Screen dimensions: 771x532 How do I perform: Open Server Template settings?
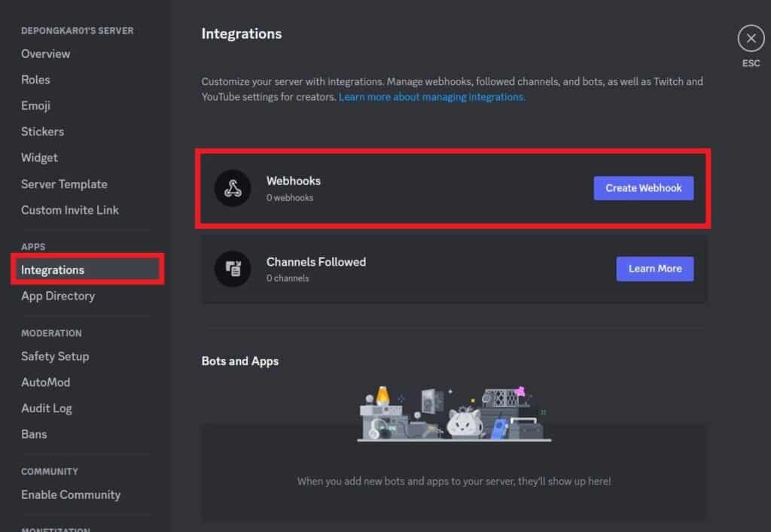point(64,184)
